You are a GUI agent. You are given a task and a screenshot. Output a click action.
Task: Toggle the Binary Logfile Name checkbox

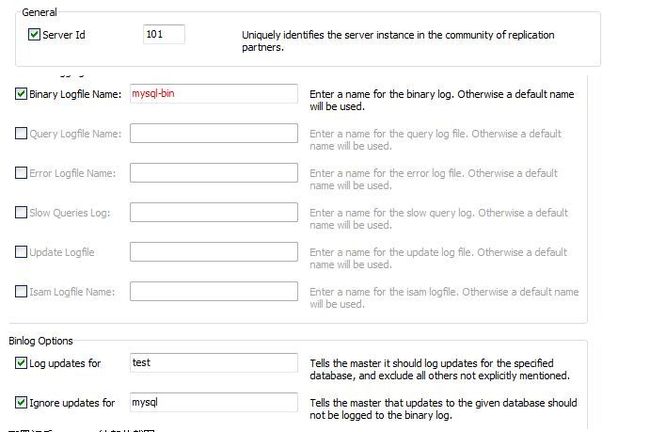pos(21,94)
